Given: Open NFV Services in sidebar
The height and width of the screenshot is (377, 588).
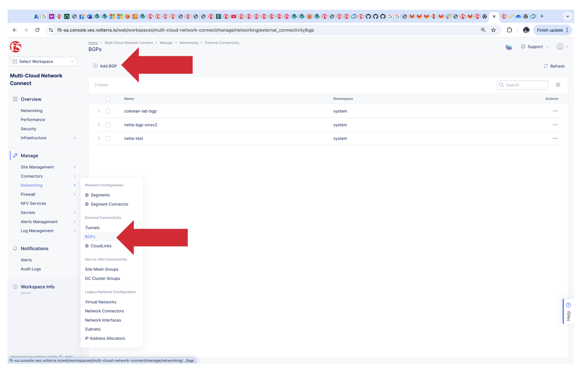Looking at the screenshot, I should (33, 203).
